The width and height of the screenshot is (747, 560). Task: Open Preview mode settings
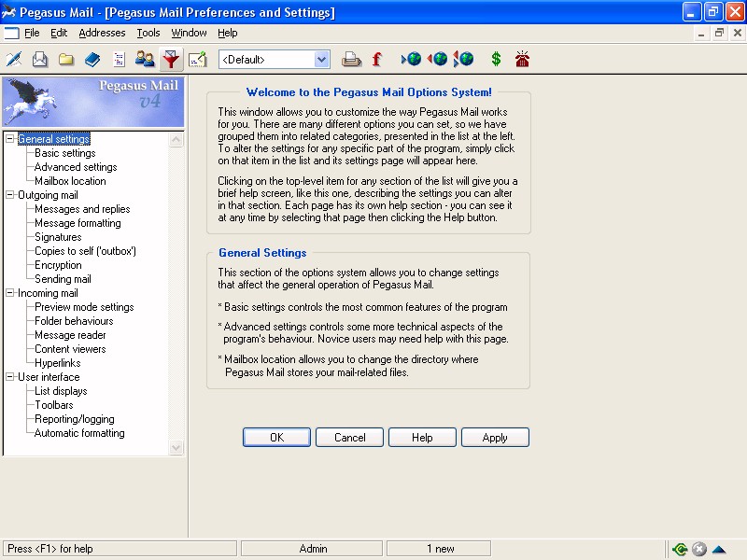click(84, 307)
